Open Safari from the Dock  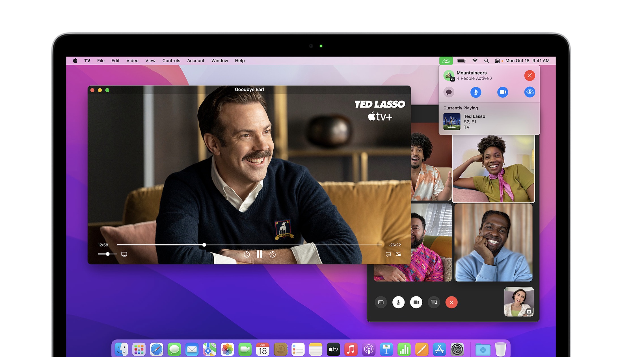(x=157, y=350)
